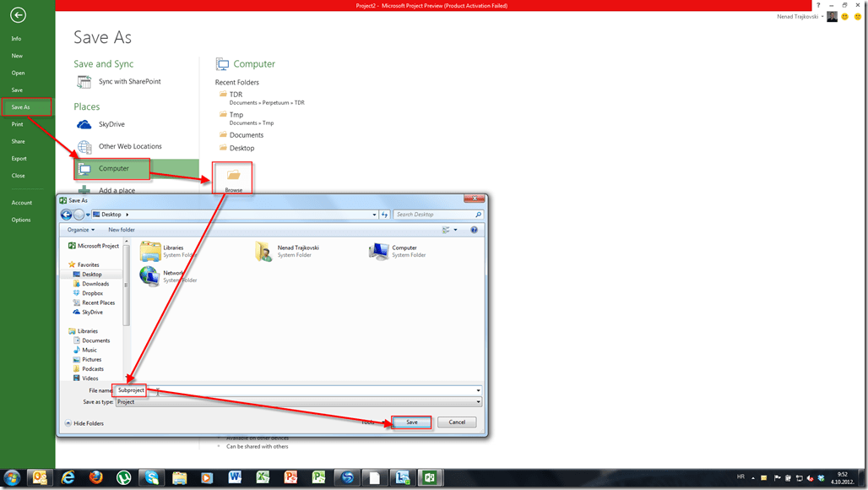Expand the Save as type dropdown
This screenshot has width=868, height=490.
coord(478,402)
